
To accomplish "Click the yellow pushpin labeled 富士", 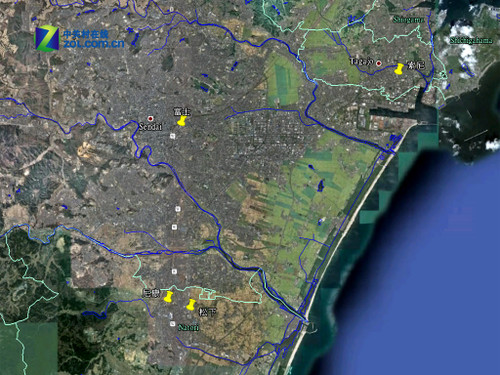I will tap(181, 121).
